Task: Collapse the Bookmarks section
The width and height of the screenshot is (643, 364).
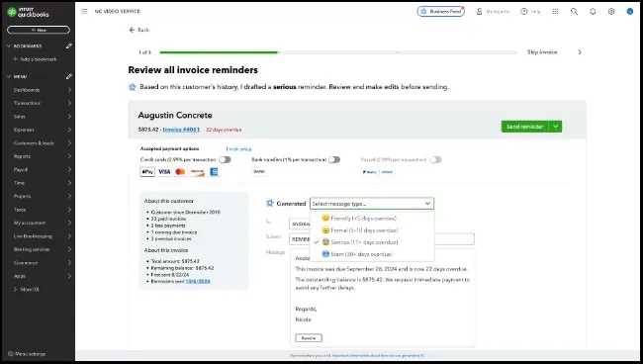Action: coord(9,45)
